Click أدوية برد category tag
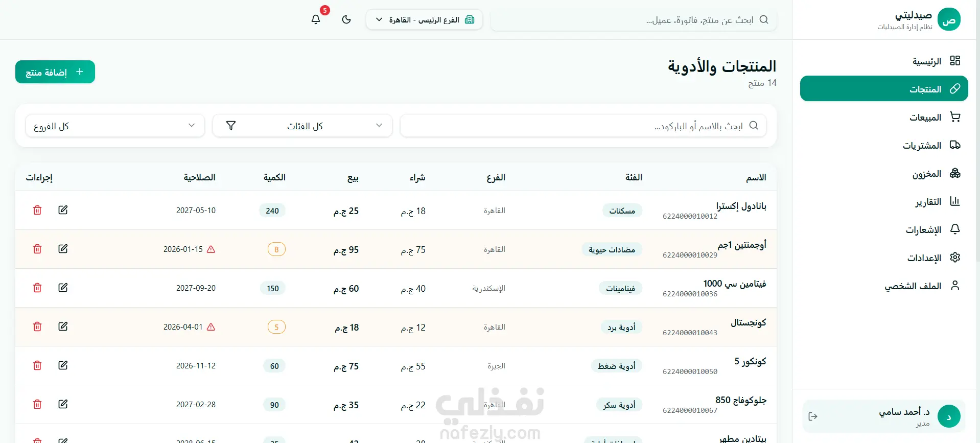This screenshot has height=443, width=980. 621,327
